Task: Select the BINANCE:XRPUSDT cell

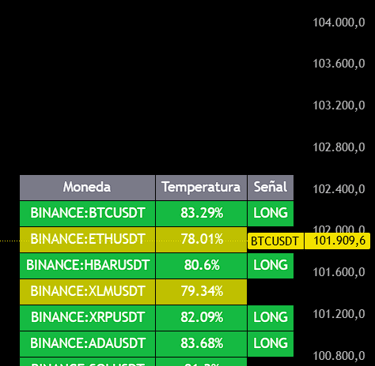Action: pyautogui.click(x=87, y=317)
